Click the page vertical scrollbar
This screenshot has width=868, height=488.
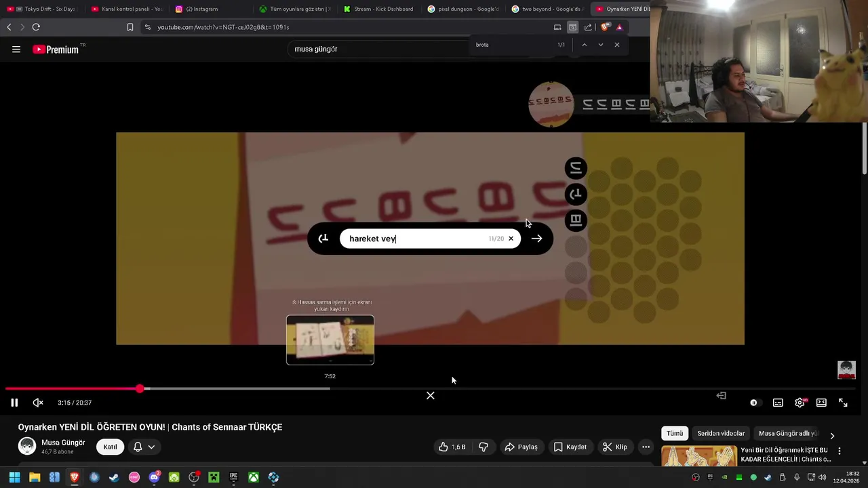[x=865, y=148]
